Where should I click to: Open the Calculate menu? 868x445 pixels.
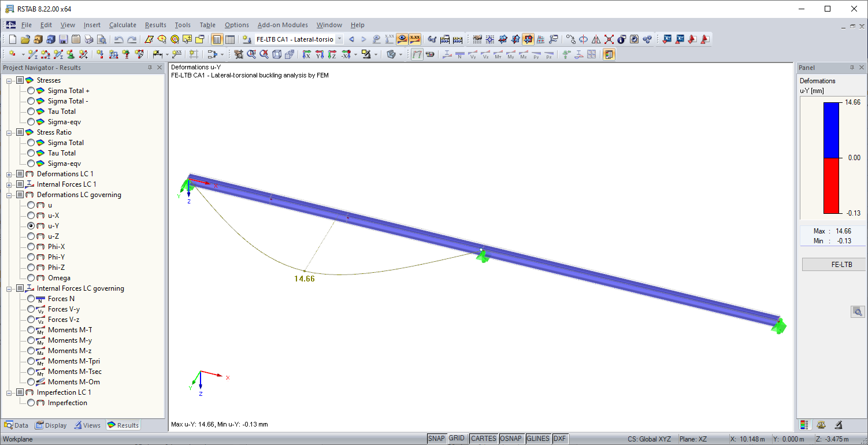(123, 25)
